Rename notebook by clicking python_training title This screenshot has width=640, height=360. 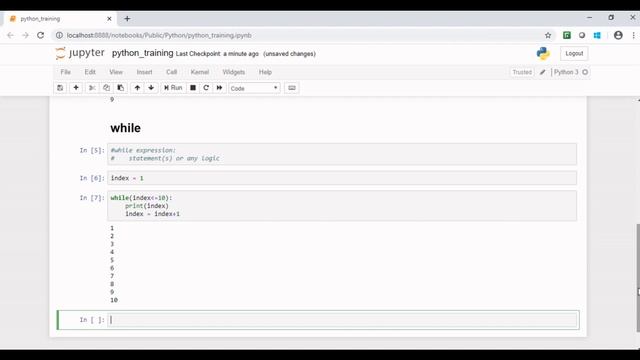click(x=142, y=53)
